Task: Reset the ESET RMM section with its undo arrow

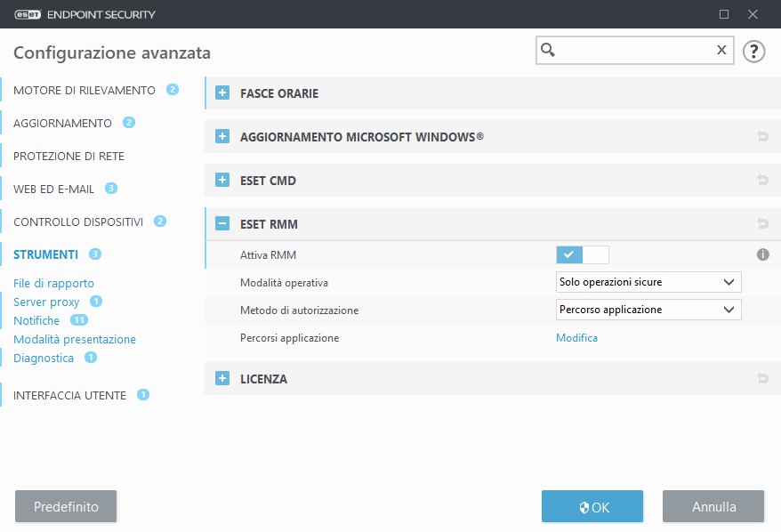Action: coord(762,223)
